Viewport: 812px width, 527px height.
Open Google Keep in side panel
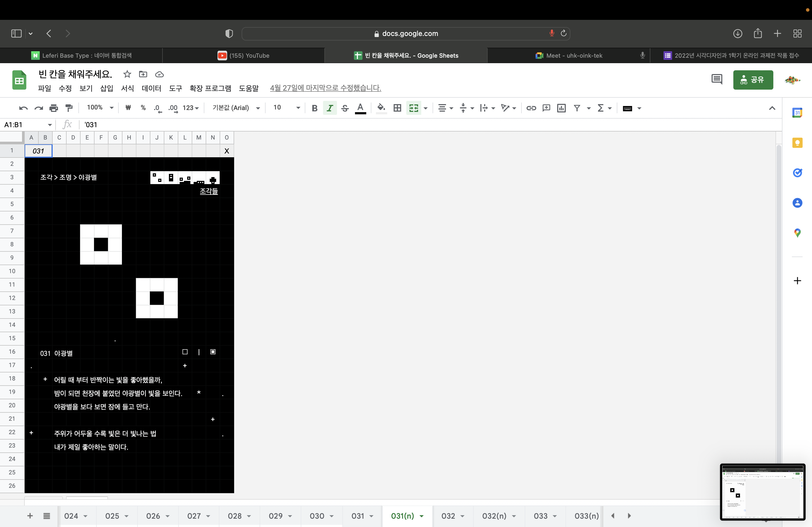[x=797, y=143]
